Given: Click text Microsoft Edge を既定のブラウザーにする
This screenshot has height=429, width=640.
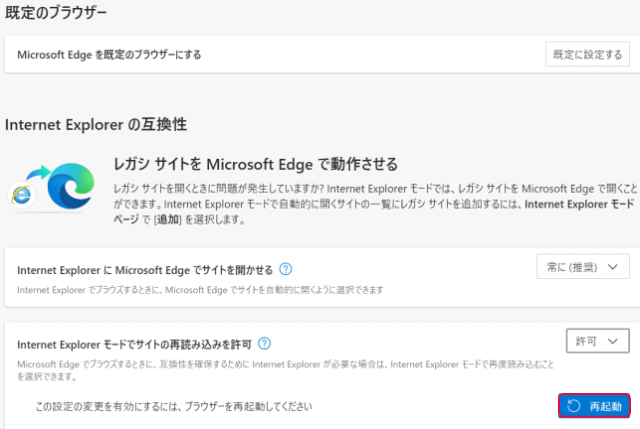Looking at the screenshot, I should pos(109,55).
